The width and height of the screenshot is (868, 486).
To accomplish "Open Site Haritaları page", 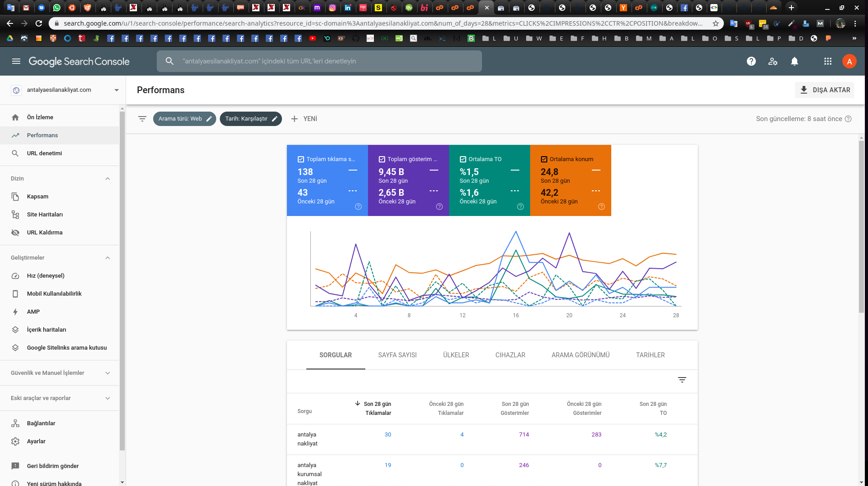I will click(x=60, y=215).
